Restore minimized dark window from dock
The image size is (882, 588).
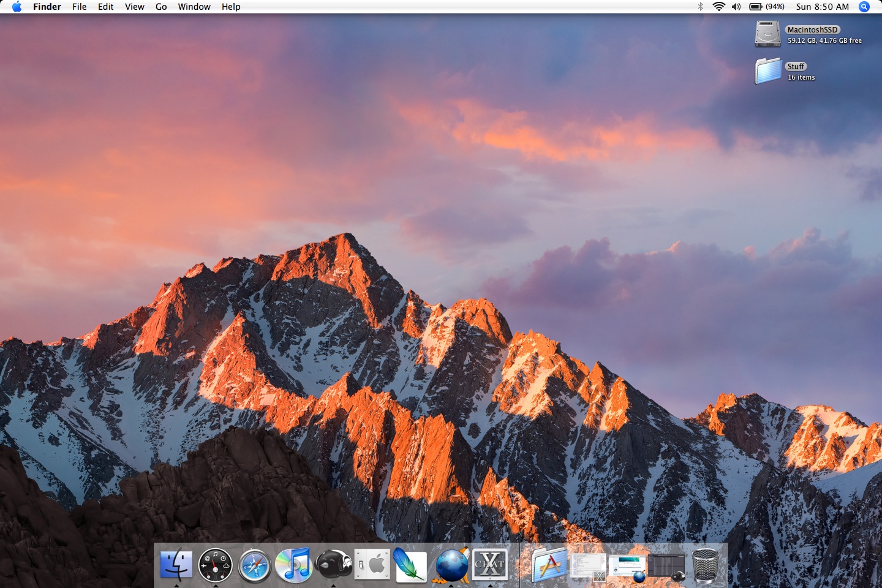point(666,567)
